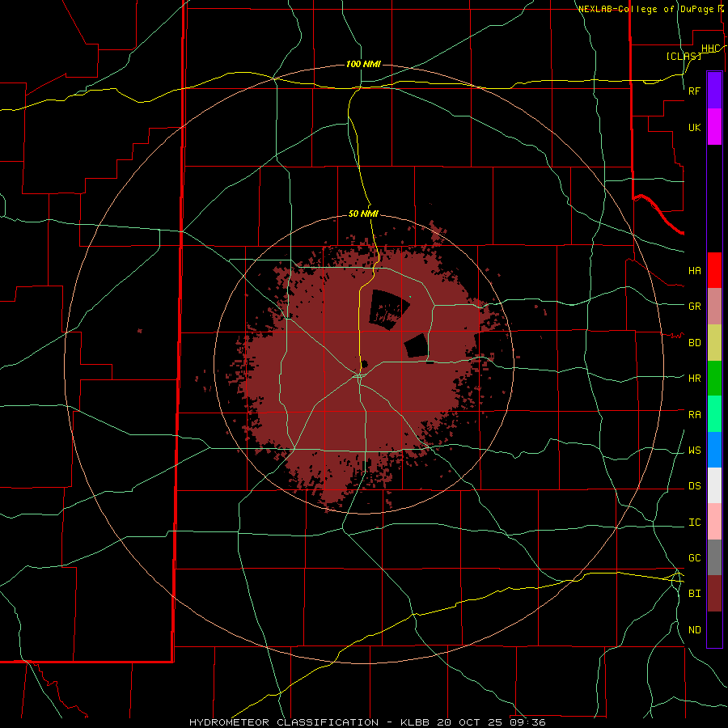
Task: Click the RA legend label
Action: [694, 414]
